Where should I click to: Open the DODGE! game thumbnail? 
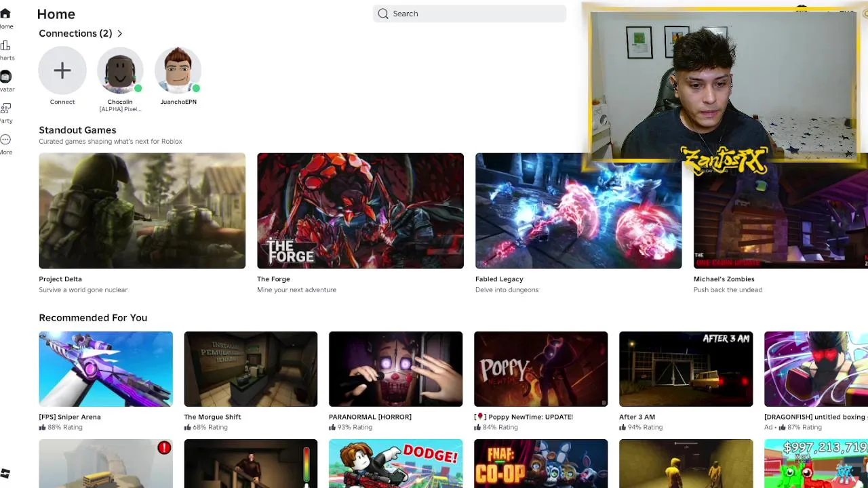(396, 464)
